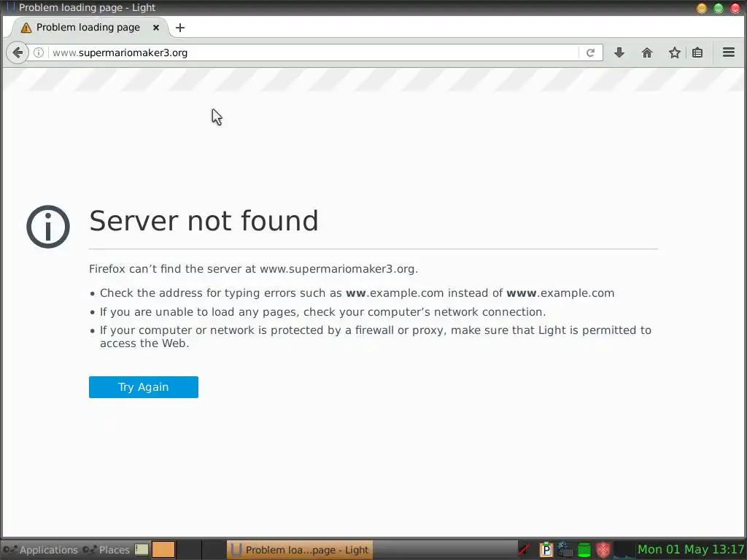Click the P clipboard tray icon
Viewport: 747px width, 560px height.
click(546, 550)
